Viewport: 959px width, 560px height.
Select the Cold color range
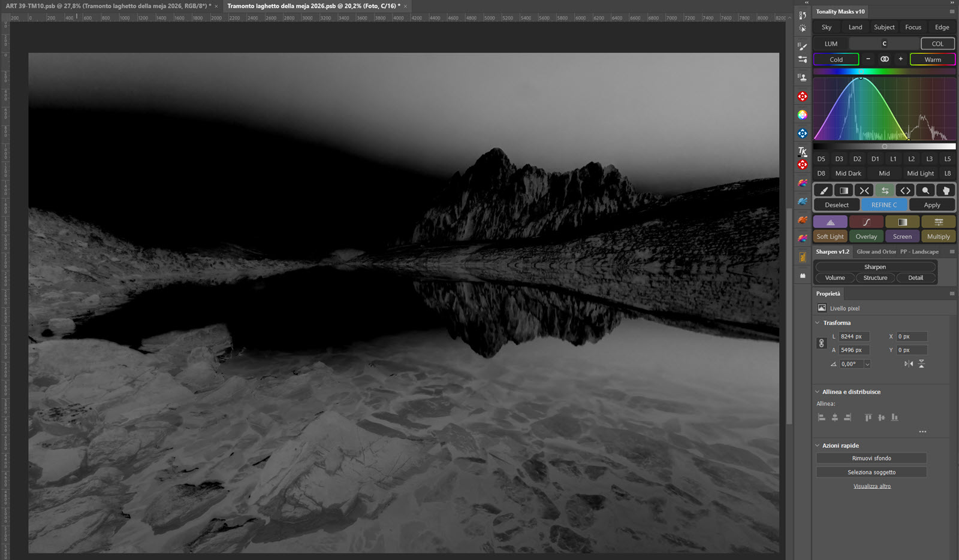point(836,59)
